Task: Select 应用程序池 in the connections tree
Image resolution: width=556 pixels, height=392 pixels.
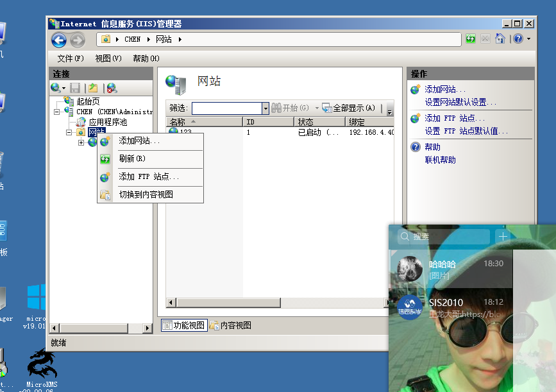Action: pyautogui.click(x=108, y=122)
